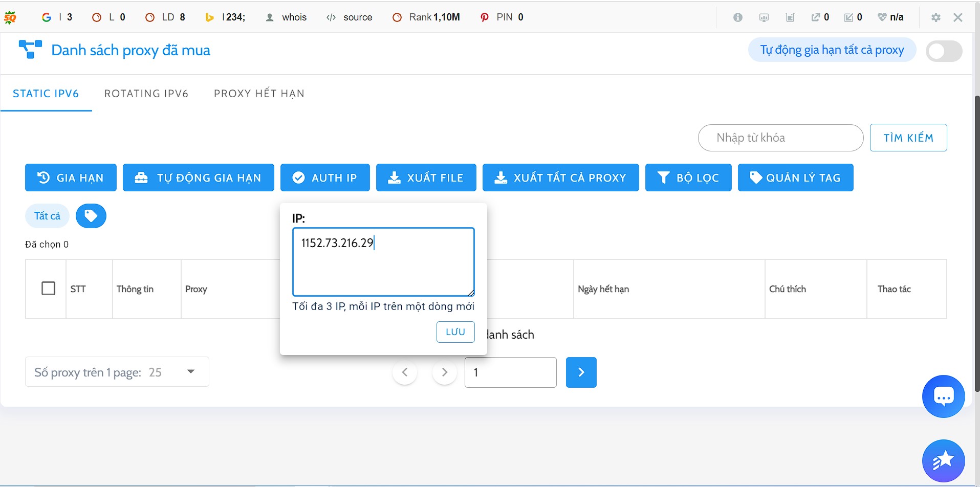This screenshot has width=980, height=487.
Task: Click 'Tự động gia hạn tất cả proxy' label
Action: [832, 50]
